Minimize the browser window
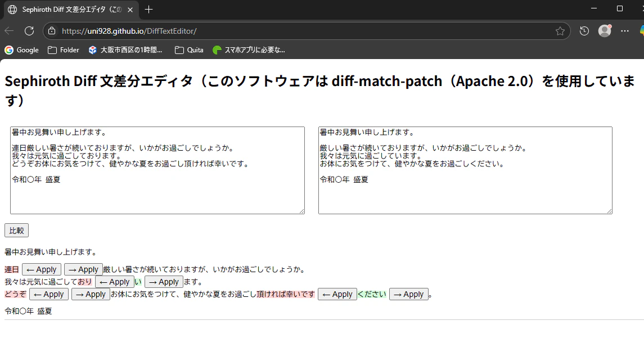Image resolution: width=644 pixels, height=352 pixels. (593, 8)
